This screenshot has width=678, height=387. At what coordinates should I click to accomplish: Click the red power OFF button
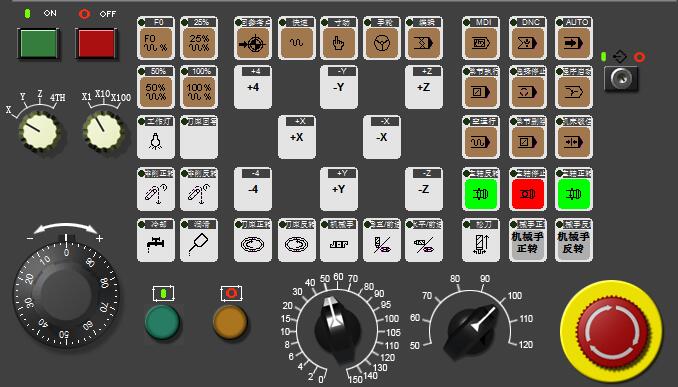(96, 43)
